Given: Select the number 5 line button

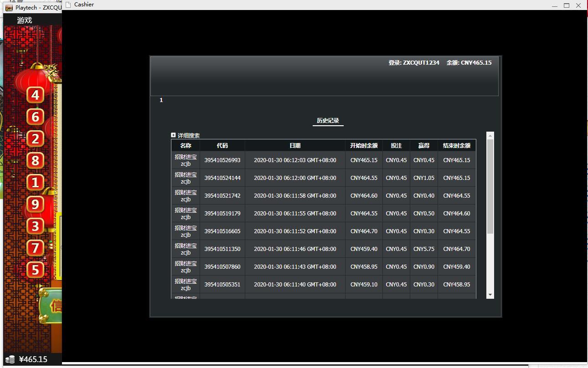Looking at the screenshot, I should click(x=35, y=270).
